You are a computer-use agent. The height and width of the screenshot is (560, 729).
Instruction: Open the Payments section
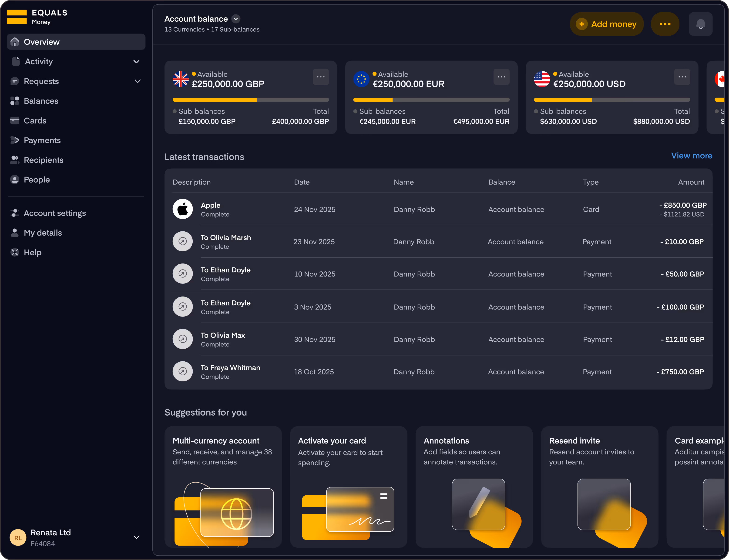click(x=42, y=140)
